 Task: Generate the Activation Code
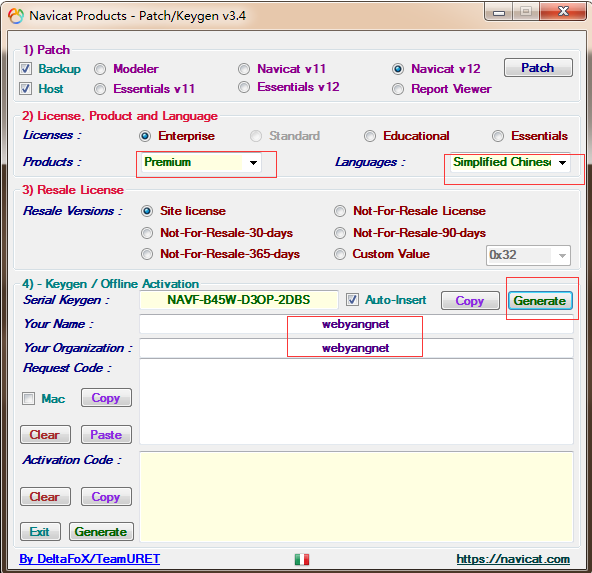[101, 532]
